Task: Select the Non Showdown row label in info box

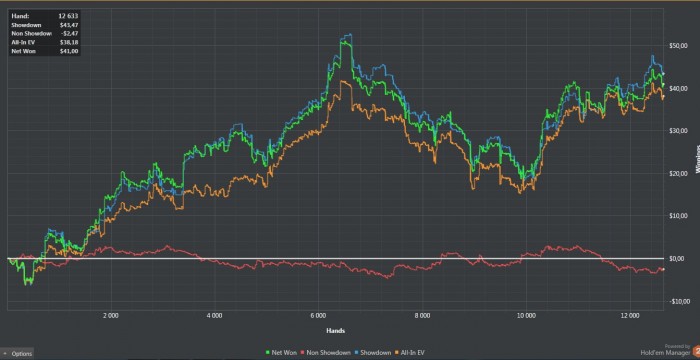Action: tap(31, 33)
